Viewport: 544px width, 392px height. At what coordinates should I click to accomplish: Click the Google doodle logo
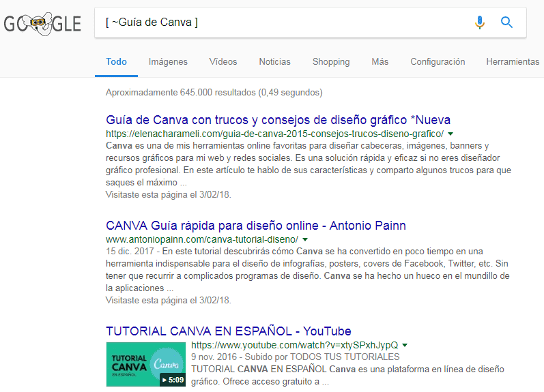point(42,24)
